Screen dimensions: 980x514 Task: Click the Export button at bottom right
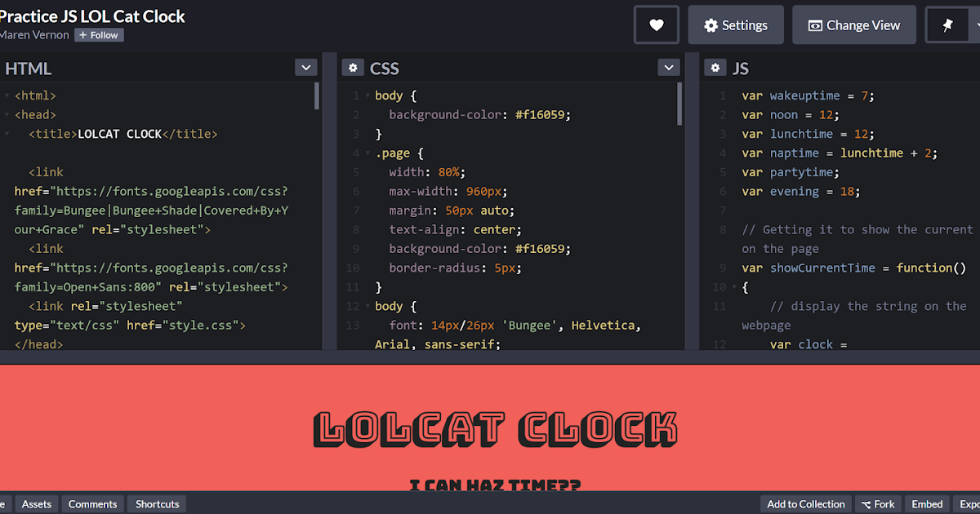tap(972, 503)
